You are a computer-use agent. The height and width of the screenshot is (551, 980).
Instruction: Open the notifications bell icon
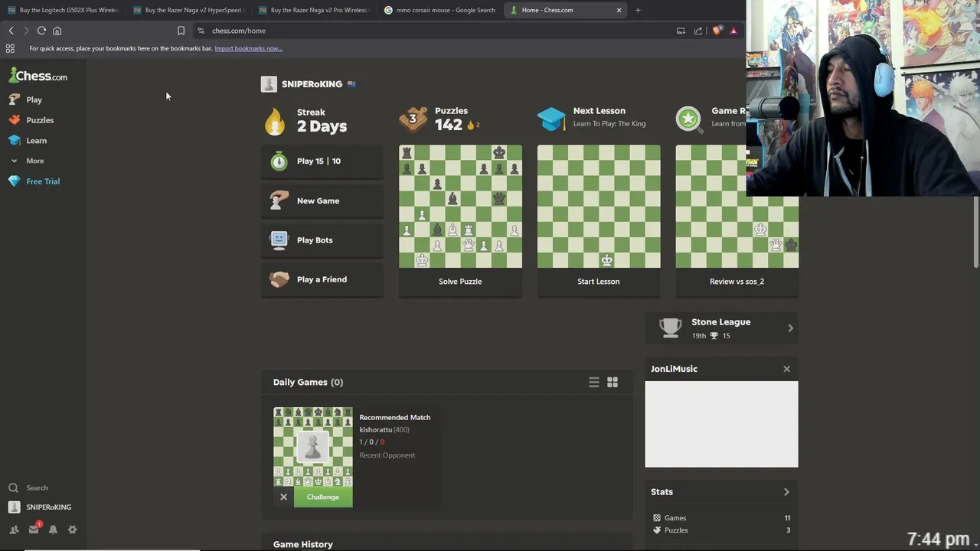pyautogui.click(x=53, y=530)
